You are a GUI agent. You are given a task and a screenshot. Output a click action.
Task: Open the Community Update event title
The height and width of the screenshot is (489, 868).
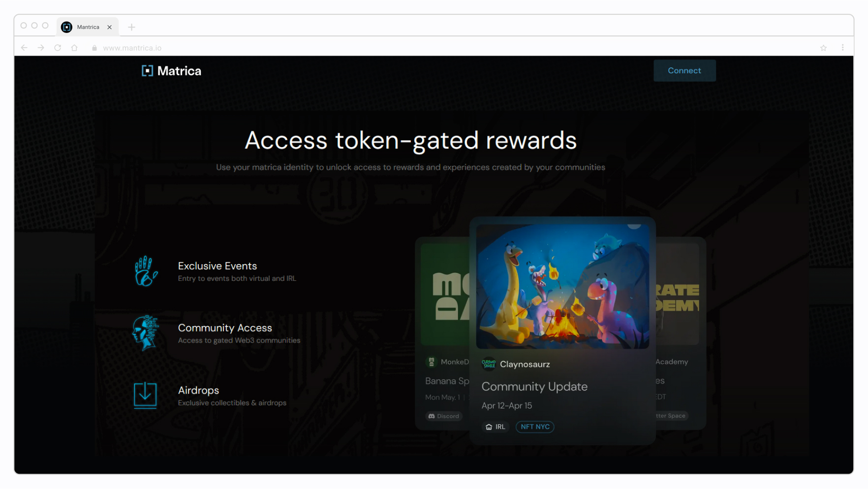534,387
